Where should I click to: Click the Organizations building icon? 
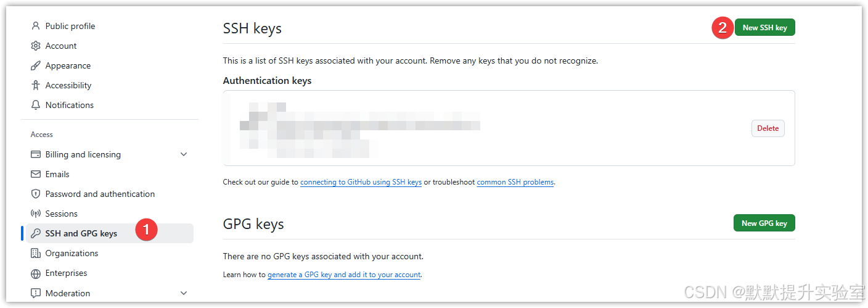tap(36, 253)
